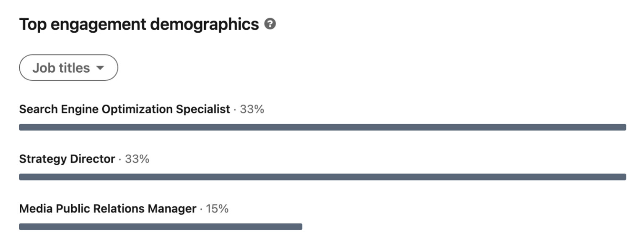644x247 pixels.
Task: Click the Media Public Relations Manager label
Action: coord(107,208)
